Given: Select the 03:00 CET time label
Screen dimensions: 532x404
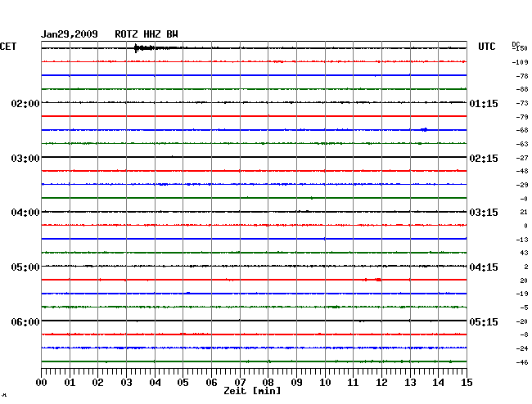Looking at the screenshot, I should click(25, 159).
